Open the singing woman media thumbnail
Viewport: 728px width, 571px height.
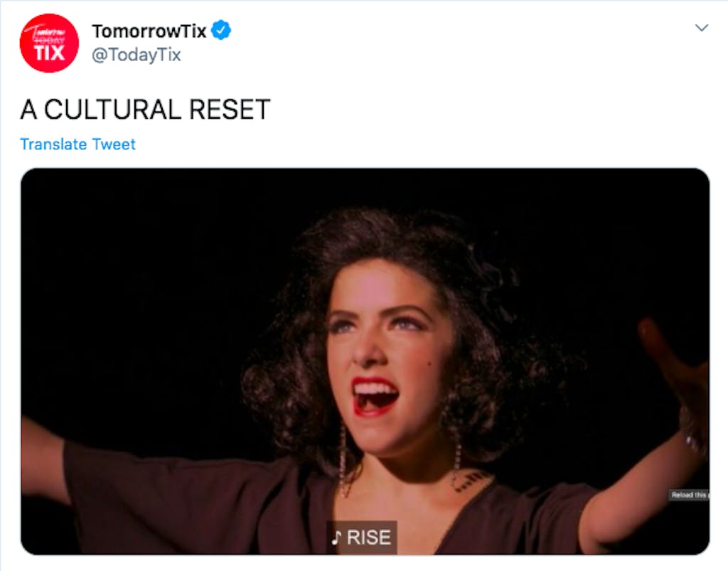[365, 361]
